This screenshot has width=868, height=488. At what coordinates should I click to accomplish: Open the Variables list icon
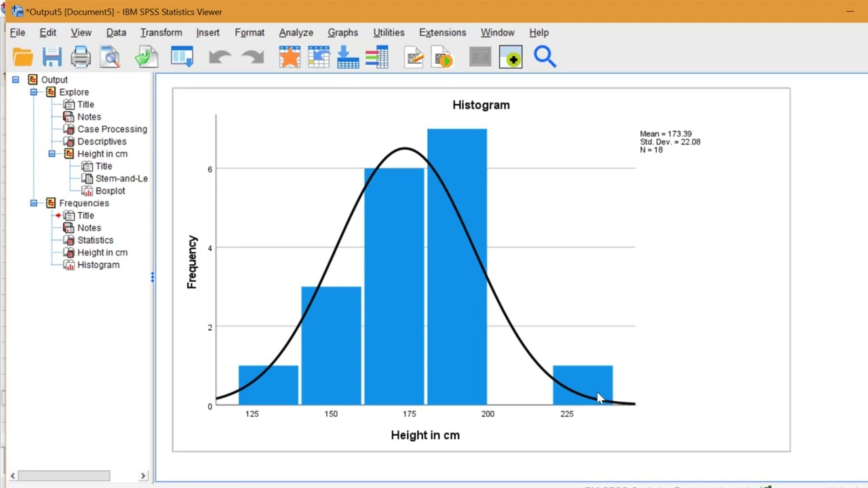point(377,58)
